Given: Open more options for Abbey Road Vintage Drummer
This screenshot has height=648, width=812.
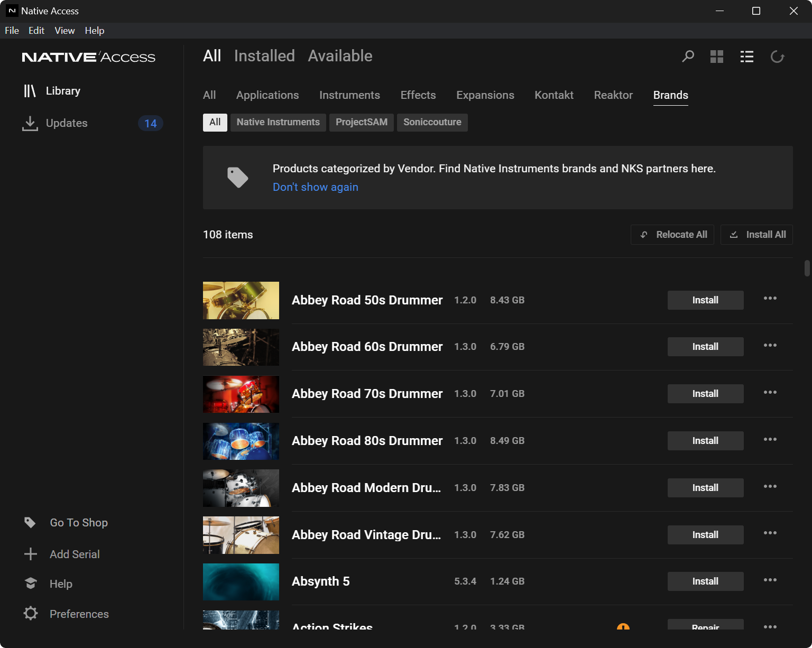Looking at the screenshot, I should [x=770, y=533].
